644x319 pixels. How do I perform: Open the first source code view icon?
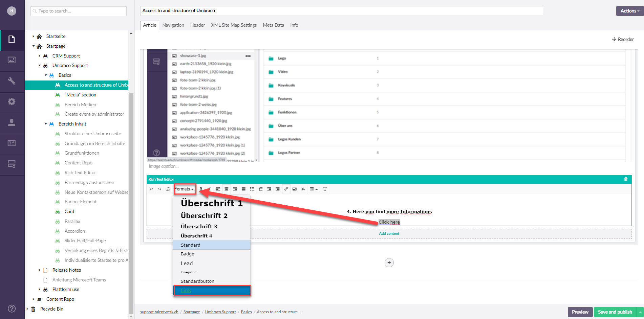pyautogui.click(x=151, y=189)
